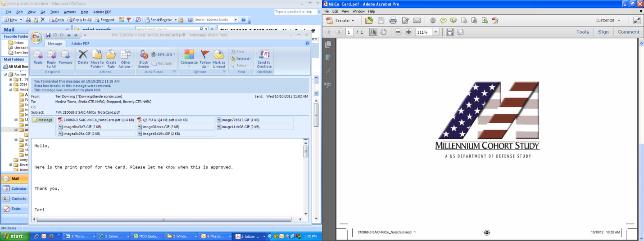Viewport: 644px width, 241px height.
Task: Open Acrobat attachments paperclip panel
Action: 328,71
